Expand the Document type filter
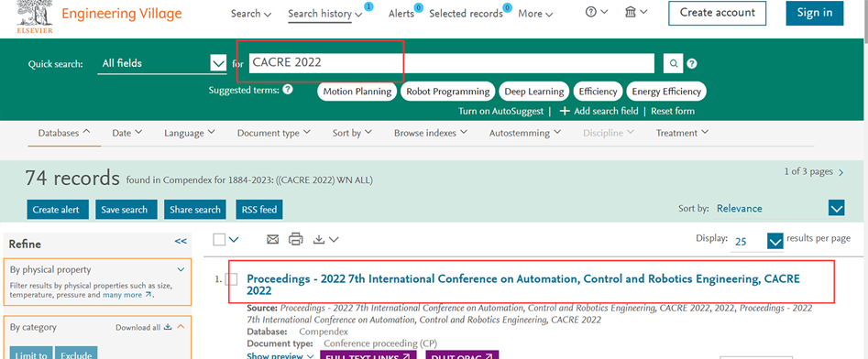 (273, 134)
